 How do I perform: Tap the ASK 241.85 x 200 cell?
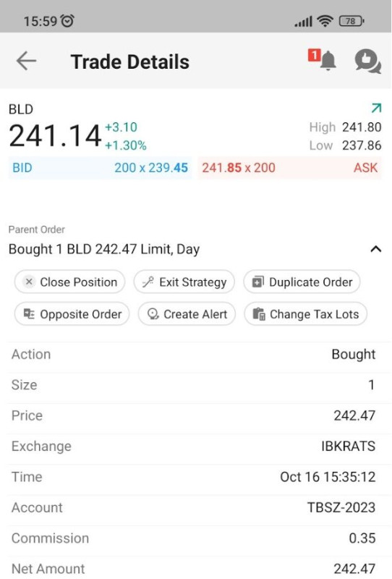pos(290,168)
